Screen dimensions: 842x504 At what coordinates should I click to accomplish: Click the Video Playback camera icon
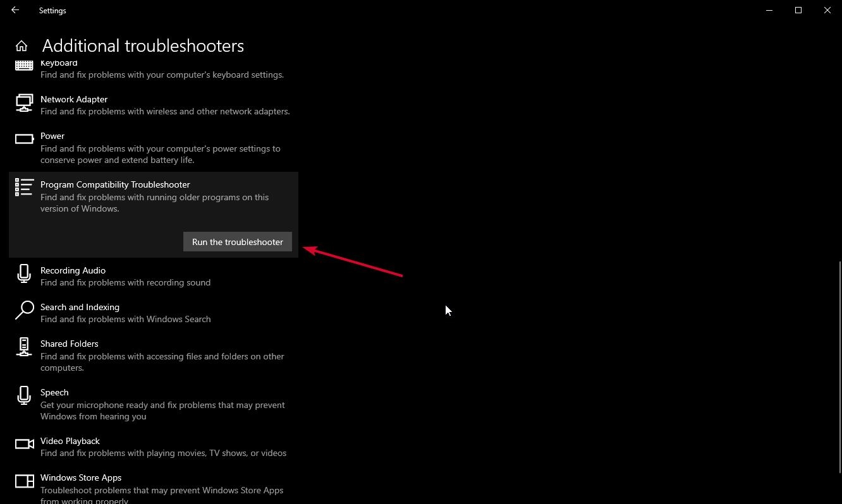point(24,444)
